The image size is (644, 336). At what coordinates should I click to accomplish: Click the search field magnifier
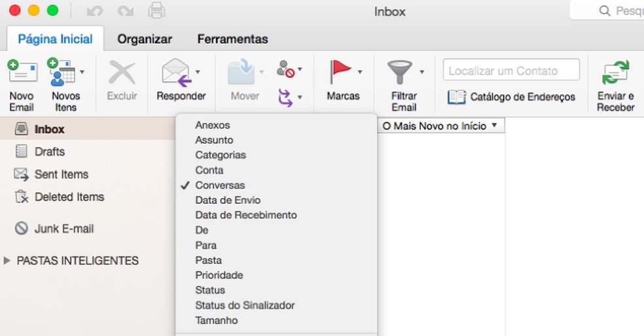coord(605,10)
